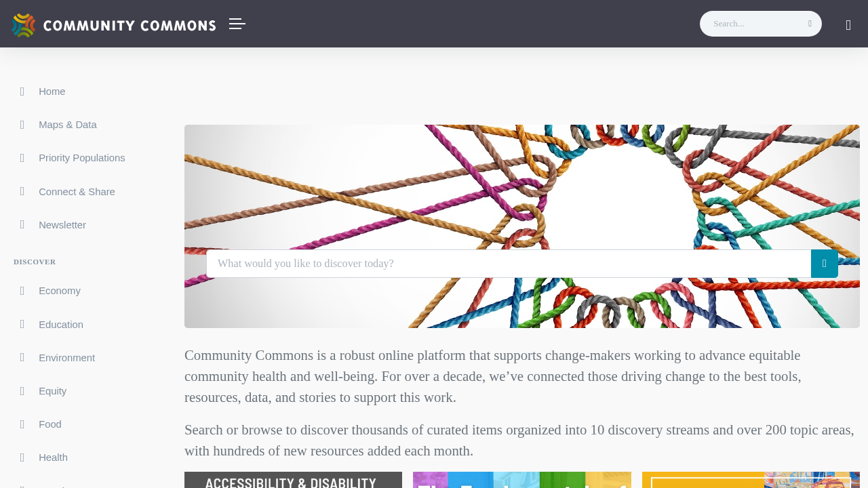Browse the Health discovery stream

pyautogui.click(x=53, y=457)
